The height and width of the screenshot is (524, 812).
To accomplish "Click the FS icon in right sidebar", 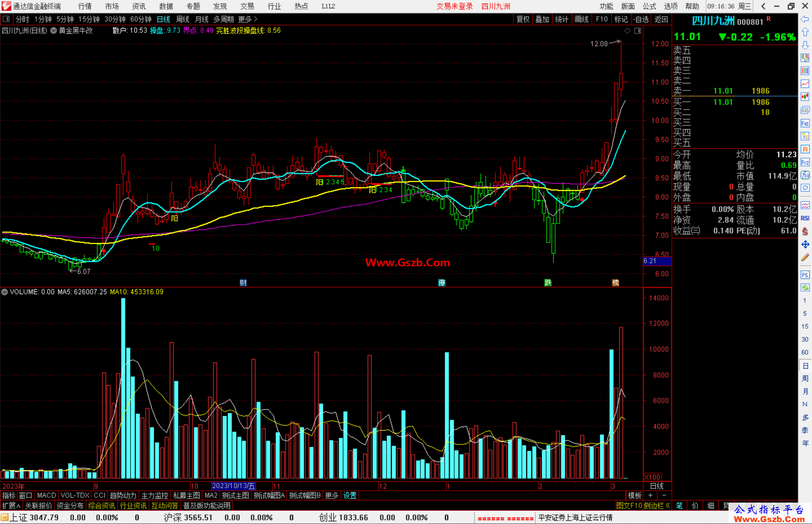I will point(805,275).
